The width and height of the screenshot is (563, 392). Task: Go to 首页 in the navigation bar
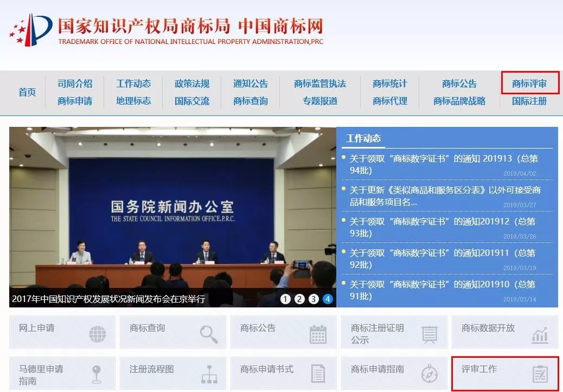(27, 92)
